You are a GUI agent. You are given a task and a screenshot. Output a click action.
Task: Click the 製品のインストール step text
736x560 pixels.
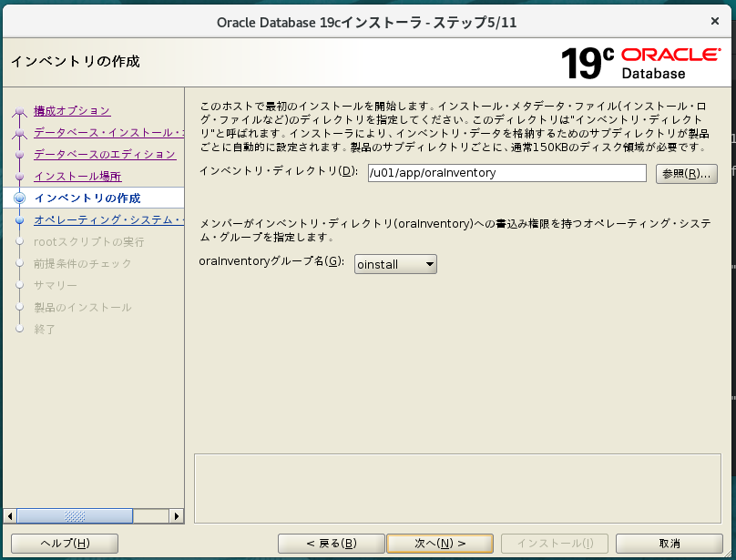[83, 308]
